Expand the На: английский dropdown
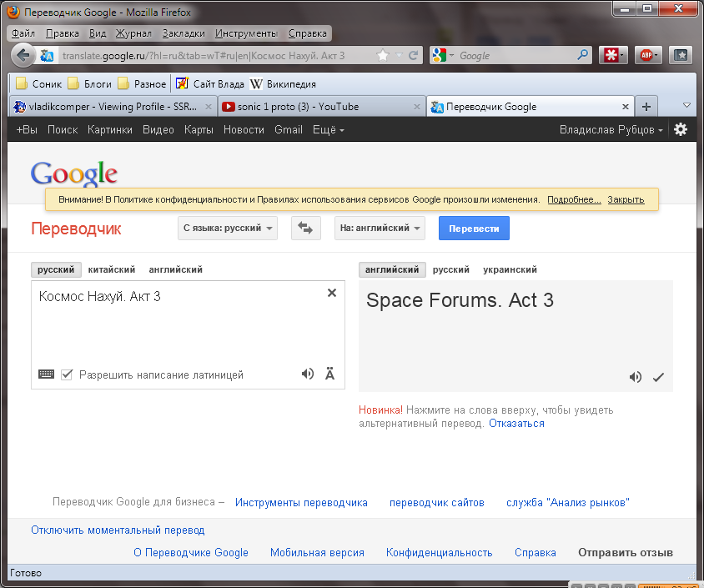 pos(380,228)
